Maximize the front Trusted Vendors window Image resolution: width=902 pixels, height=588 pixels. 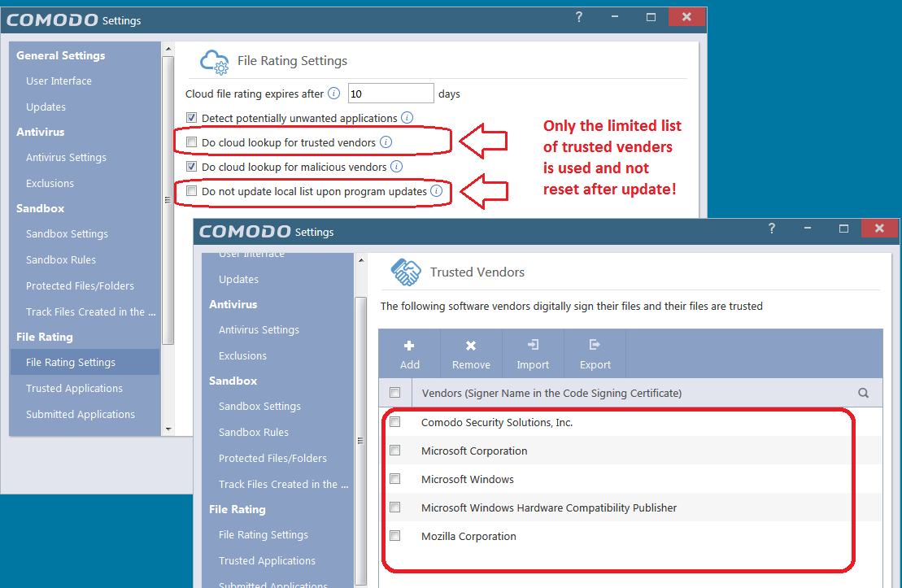pyautogui.click(x=843, y=229)
